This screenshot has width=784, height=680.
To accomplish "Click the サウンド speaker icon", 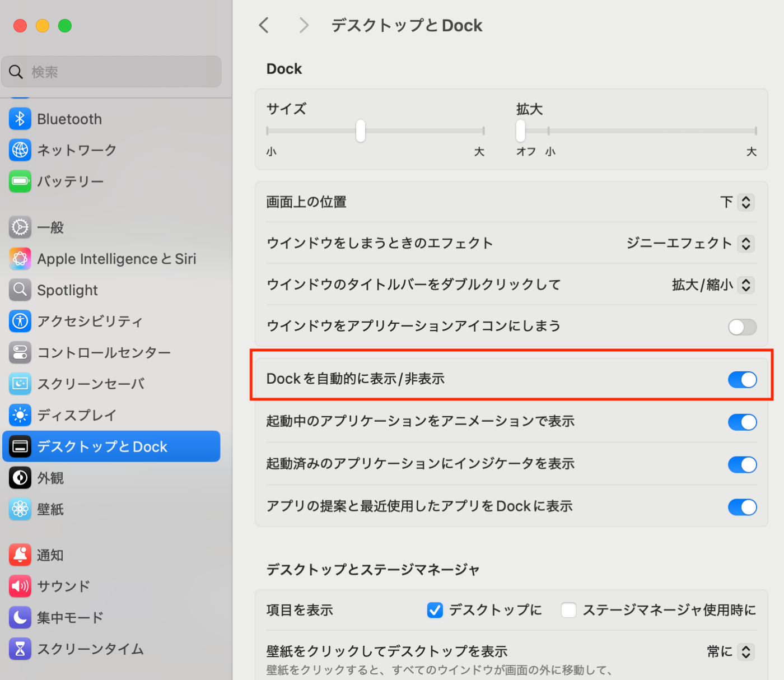I will point(20,586).
